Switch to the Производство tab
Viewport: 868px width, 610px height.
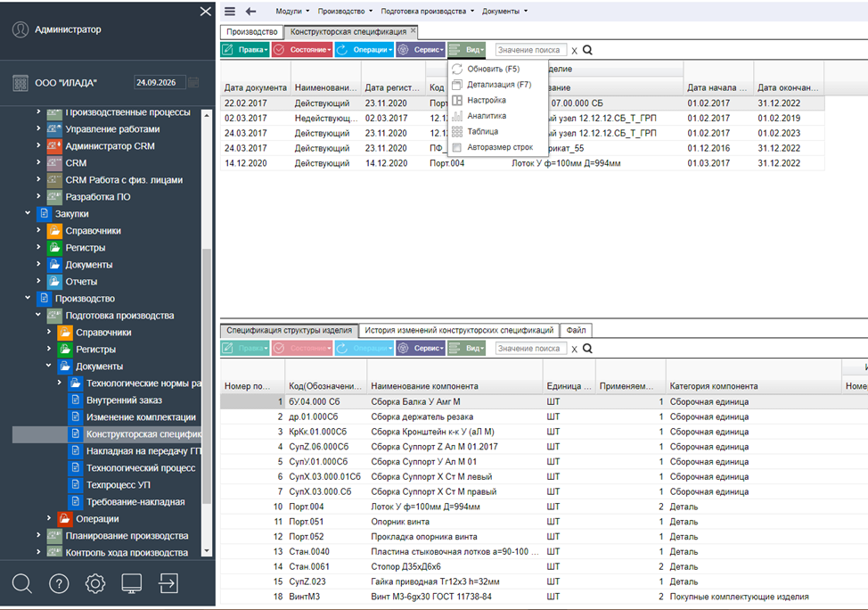(252, 31)
